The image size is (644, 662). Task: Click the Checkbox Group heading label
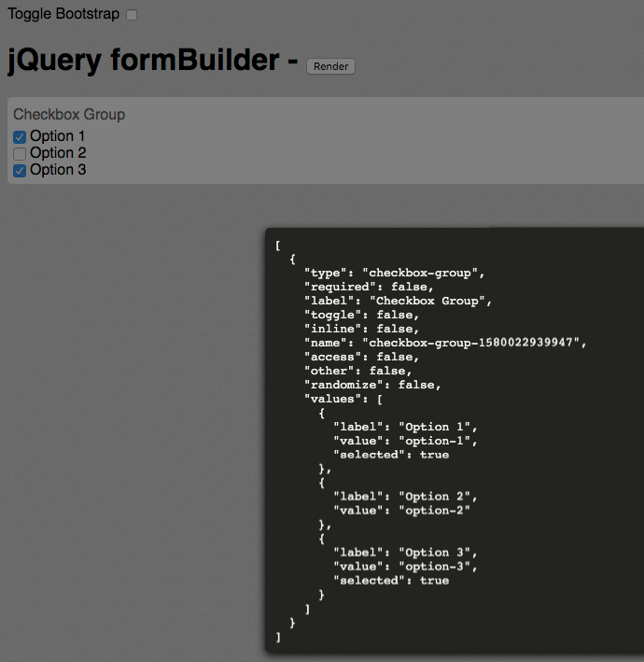click(x=69, y=115)
